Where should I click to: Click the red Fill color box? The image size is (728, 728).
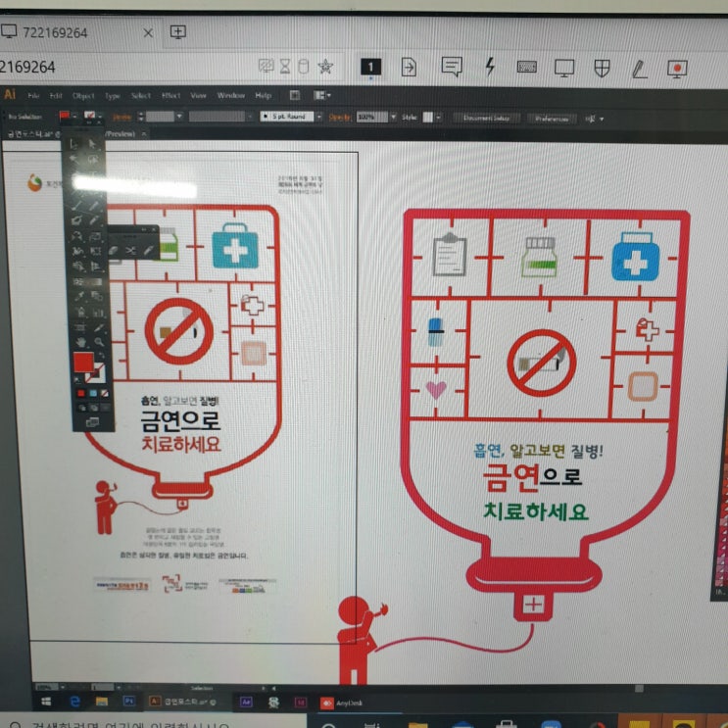pos(83,363)
